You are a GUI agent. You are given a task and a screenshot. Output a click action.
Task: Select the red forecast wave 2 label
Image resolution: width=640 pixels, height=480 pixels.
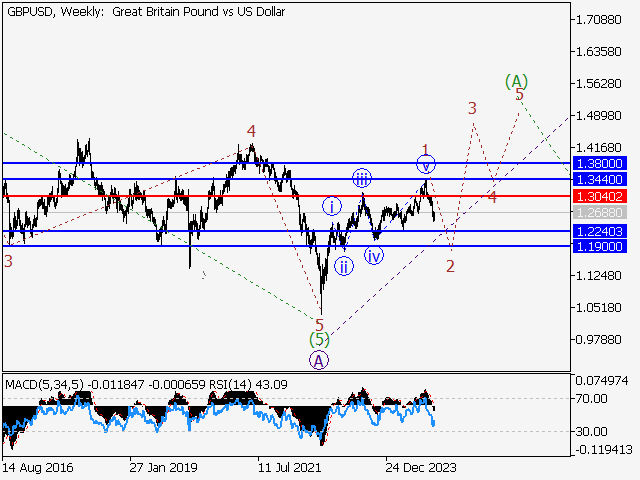click(x=451, y=266)
